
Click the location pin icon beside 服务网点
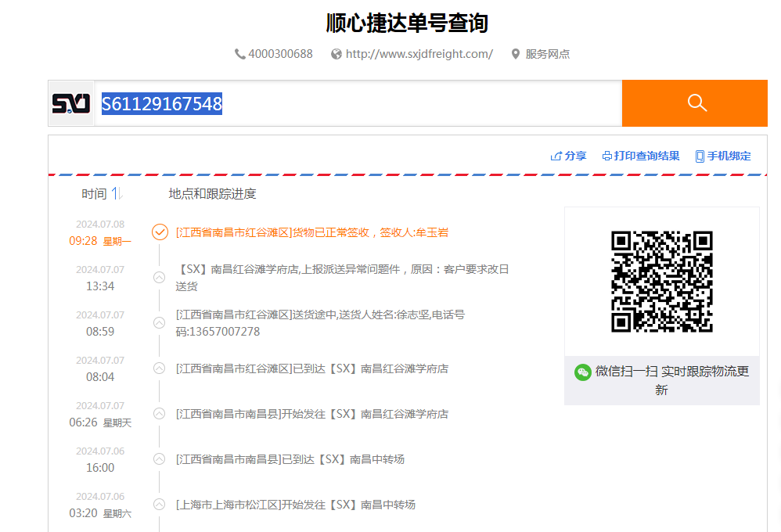tap(516, 54)
